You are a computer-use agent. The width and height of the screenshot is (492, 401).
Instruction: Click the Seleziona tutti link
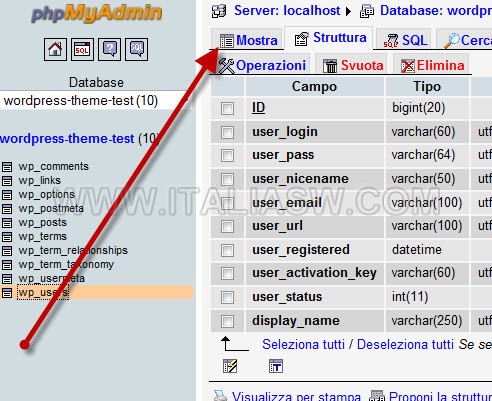click(303, 344)
